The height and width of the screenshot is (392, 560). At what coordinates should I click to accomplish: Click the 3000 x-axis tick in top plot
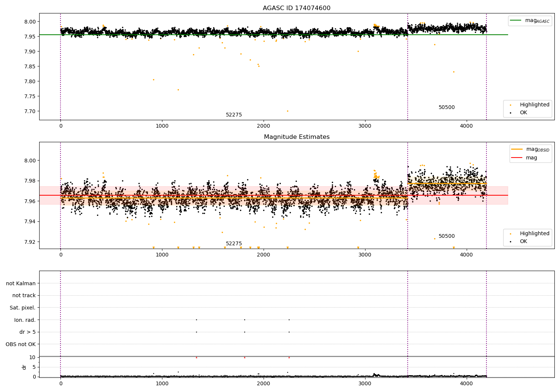(365, 126)
